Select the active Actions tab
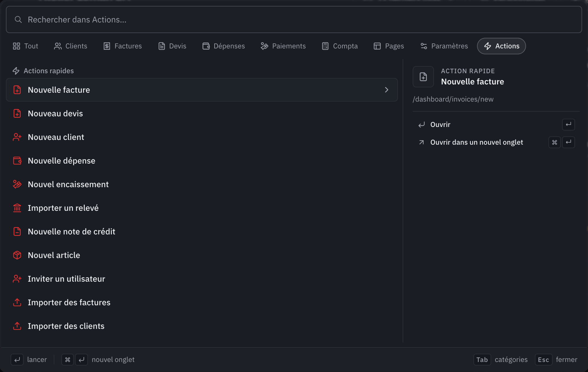 click(x=502, y=46)
